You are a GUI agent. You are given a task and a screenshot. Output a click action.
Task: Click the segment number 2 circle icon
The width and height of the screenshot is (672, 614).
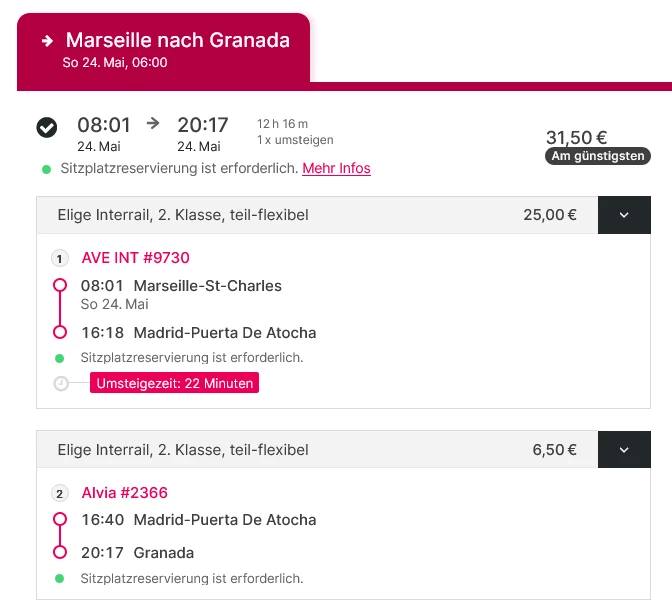tap(59, 493)
